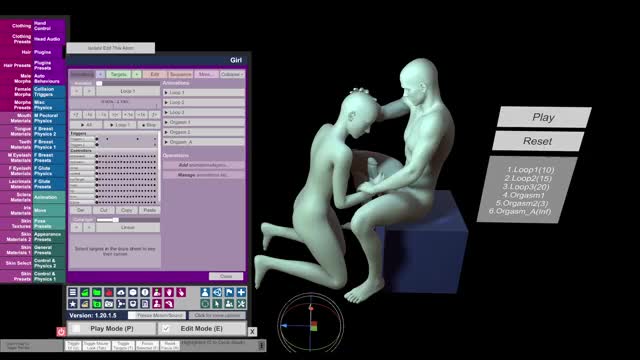Screen dimensions: 640x360
Task: Click Toggle UI (U) on bottom bar
Action: pos(73,346)
